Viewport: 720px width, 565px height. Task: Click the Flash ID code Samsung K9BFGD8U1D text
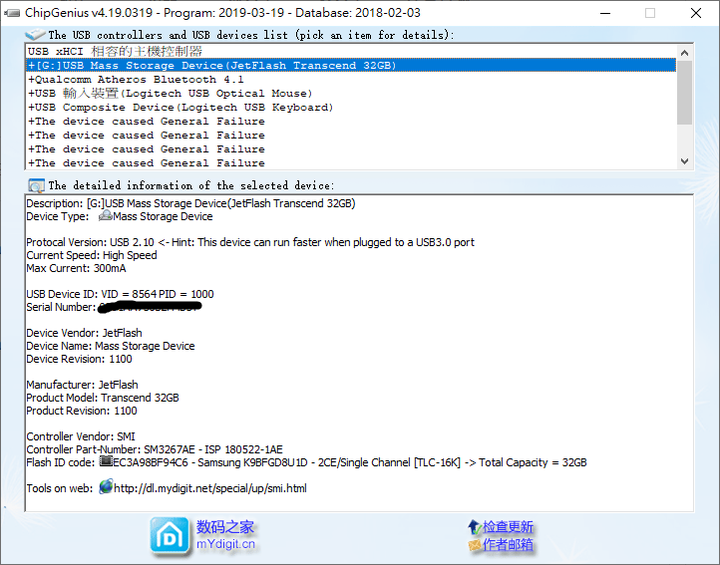coord(306,462)
